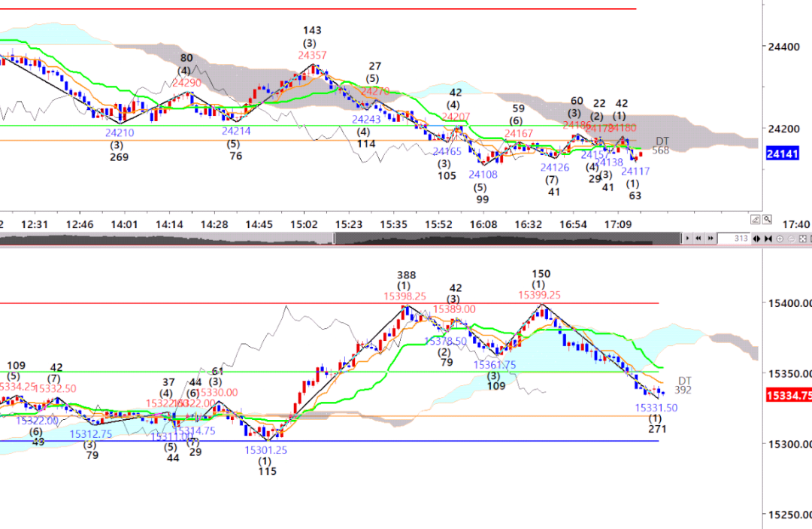Click the 15301.25 swing low label
Screen dimensions: 812x529
point(265,450)
